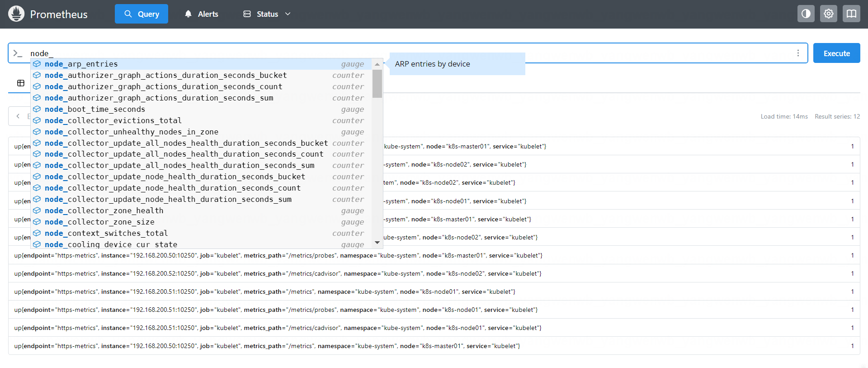Viewport: 868px width, 368px height.
Task: Click the Prometheus flame logo
Action: (x=16, y=14)
